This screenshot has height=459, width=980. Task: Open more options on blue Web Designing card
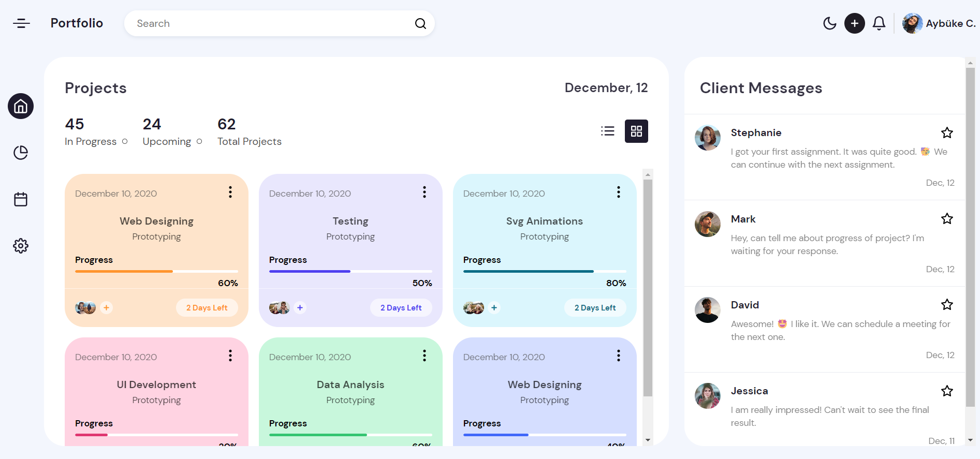point(619,356)
